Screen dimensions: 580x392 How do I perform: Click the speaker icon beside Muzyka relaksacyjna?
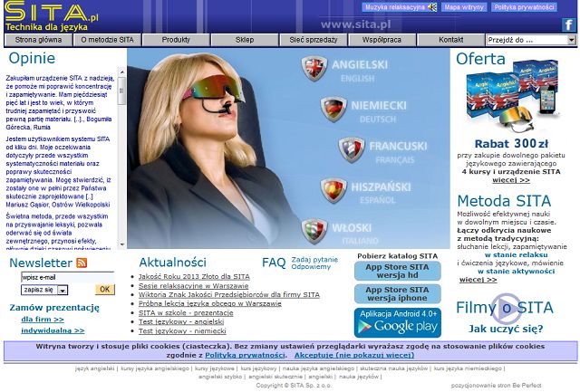pos(432,7)
